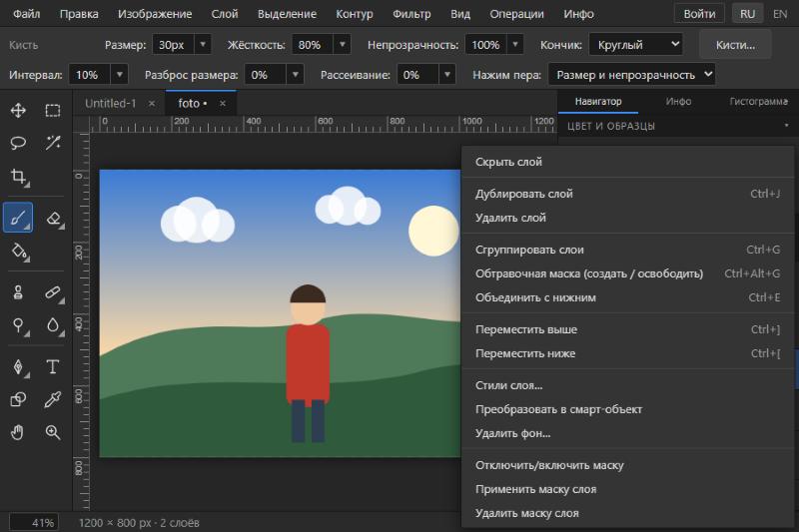
Task: Open the Выделение menu
Action: tap(287, 14)
